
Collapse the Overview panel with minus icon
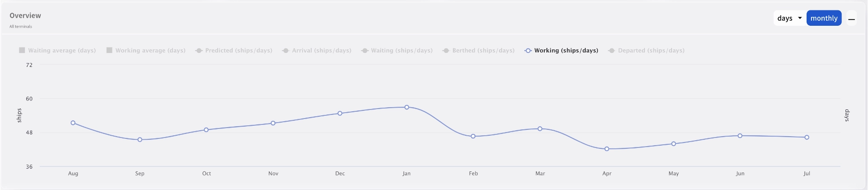point(851,19)
